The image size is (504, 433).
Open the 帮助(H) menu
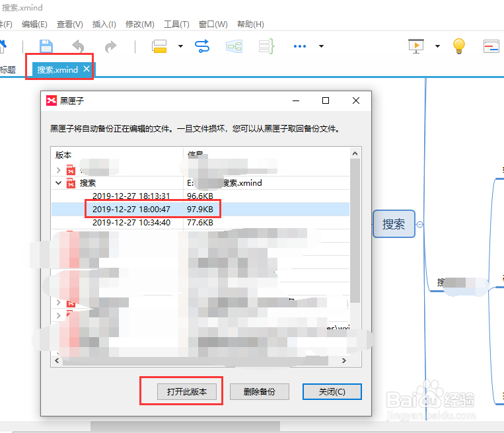[250, 24]
